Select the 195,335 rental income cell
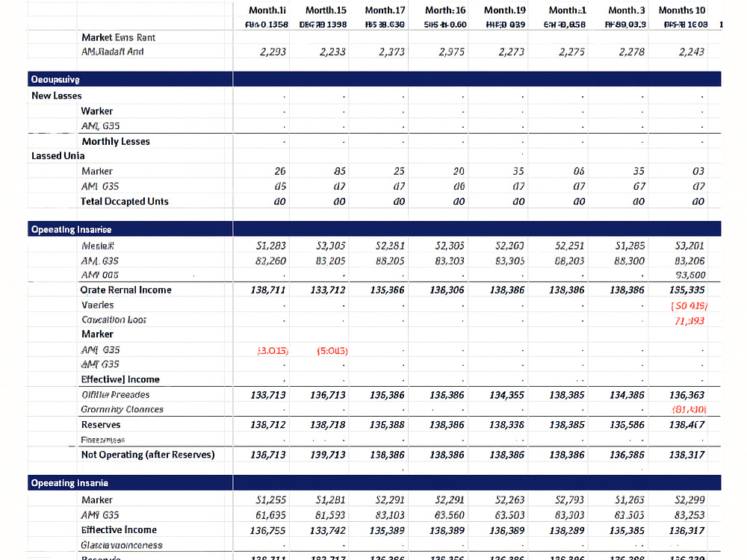This screenshot has width=747, height=560. coord(687,290)
